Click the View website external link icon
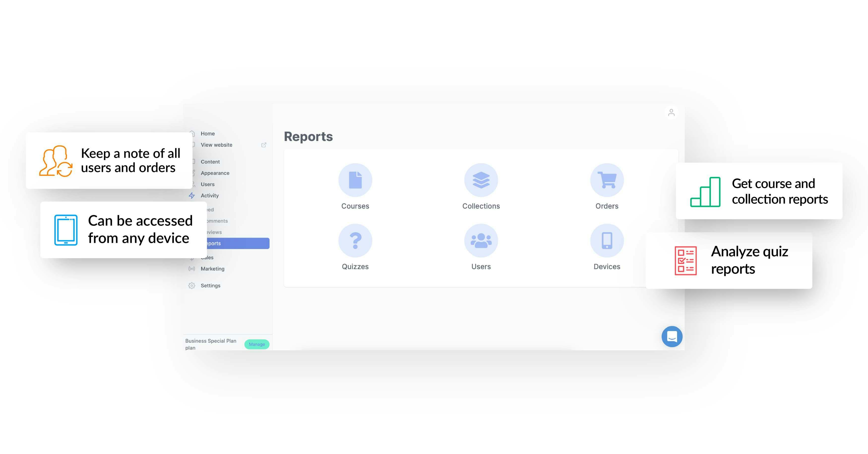Image resolution: width=868 pixels, height=454 pixels. [264, 145]
